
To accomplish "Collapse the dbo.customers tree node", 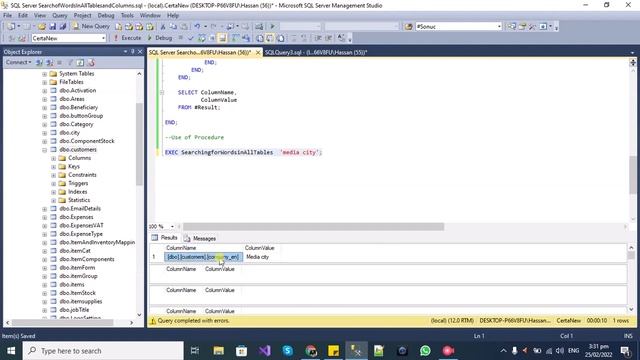I will [44, 150].
